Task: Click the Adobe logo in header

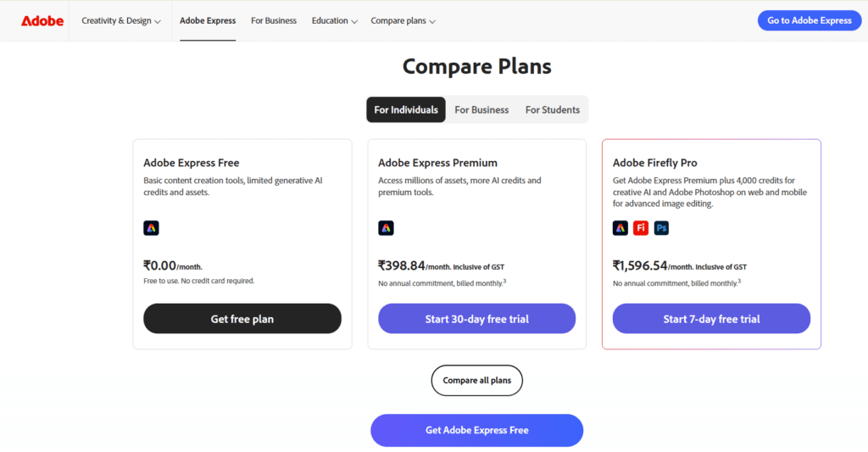Action: 42,20
